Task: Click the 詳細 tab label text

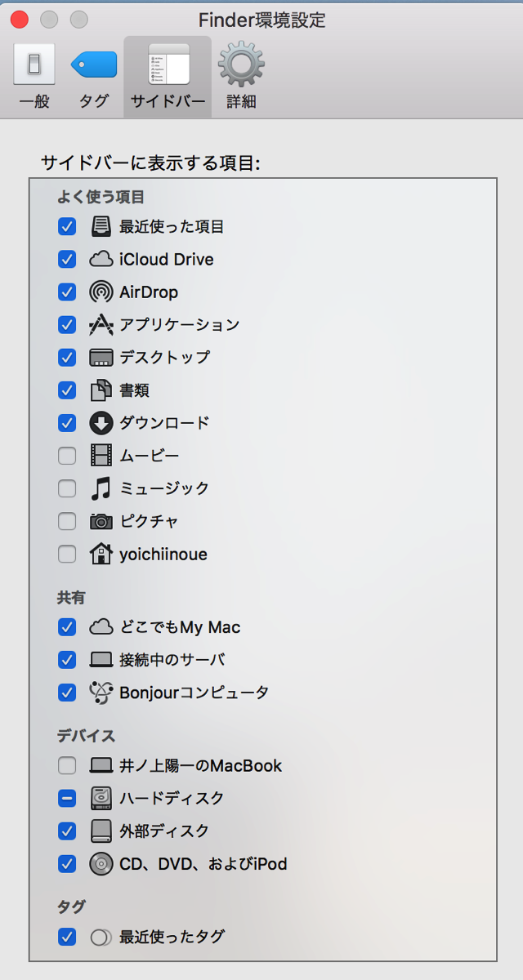Action: click(241, 102)
